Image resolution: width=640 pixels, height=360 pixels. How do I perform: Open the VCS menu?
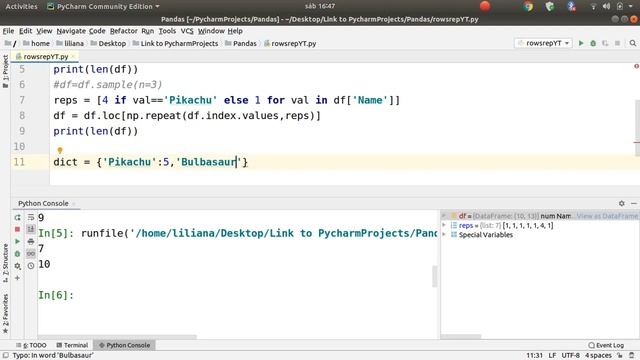click(x=187, y=31)
